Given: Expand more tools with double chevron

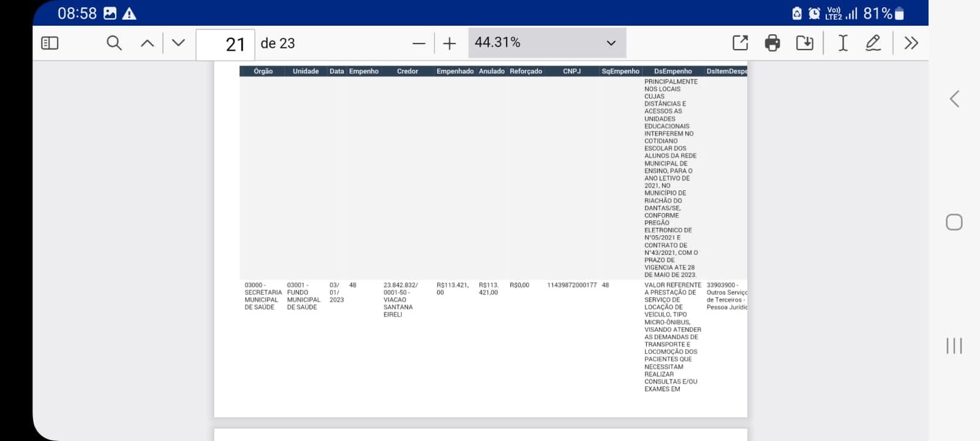Looking at the screenshot, I should pyautogui.click(x=911, y=43).
